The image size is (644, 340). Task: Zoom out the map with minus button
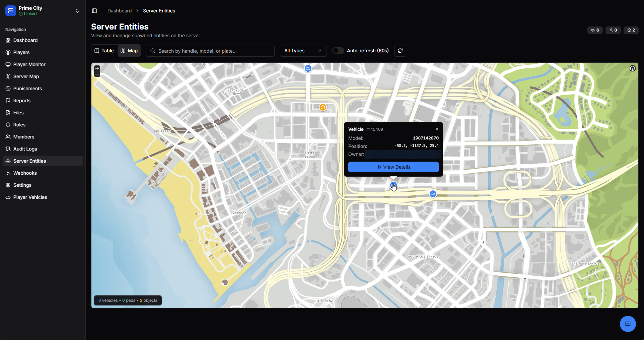click(97, 74)
